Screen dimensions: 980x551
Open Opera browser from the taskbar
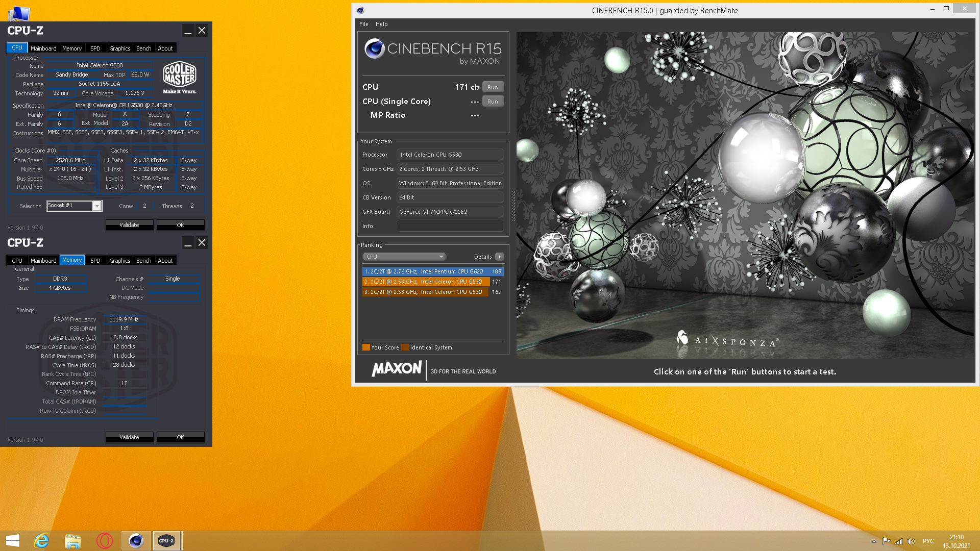click(105, 541)
